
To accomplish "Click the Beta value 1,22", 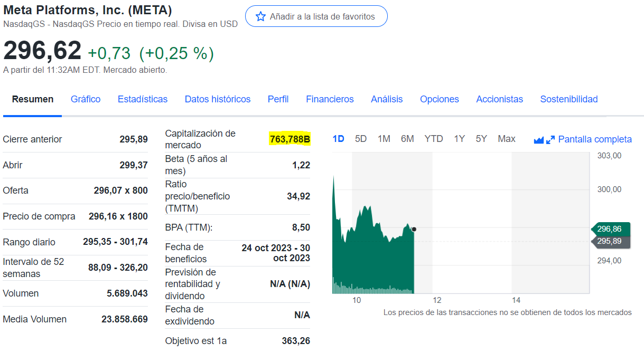I will point(301,165).
